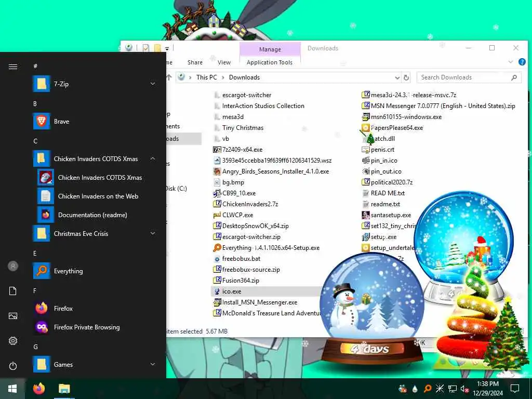Click the Up arrow navigation button
This screenshot has height=399, width=532.
tap(169, 77)
